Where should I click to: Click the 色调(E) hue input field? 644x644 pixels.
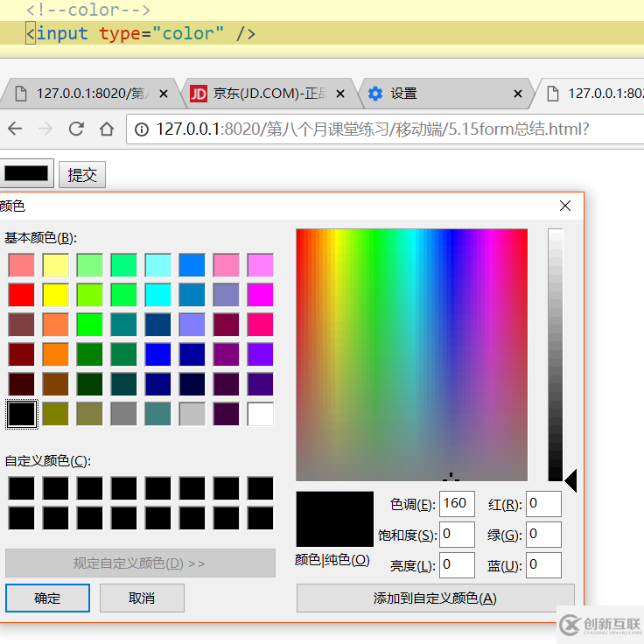point(457,503)
